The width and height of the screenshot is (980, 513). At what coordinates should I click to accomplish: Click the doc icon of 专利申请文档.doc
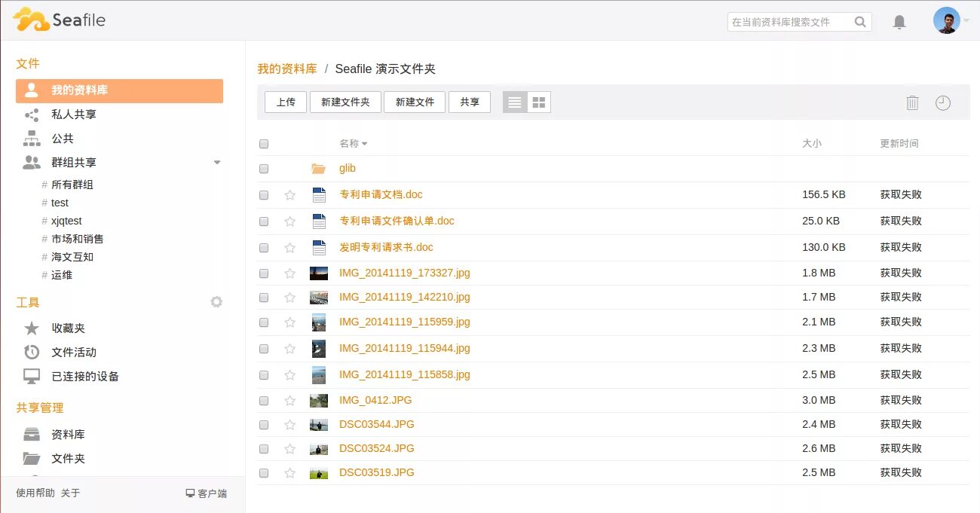pyautogui.click(x=319, y=195)
